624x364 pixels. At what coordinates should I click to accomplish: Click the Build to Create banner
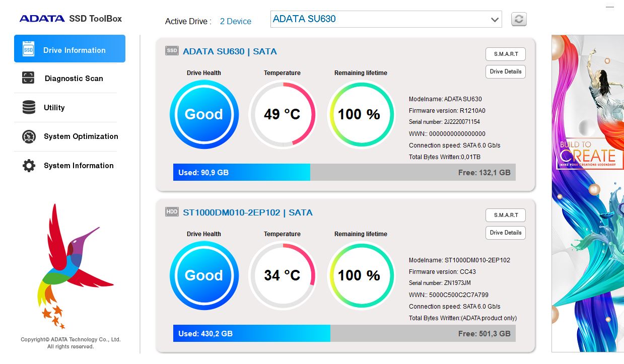point(588,193)
